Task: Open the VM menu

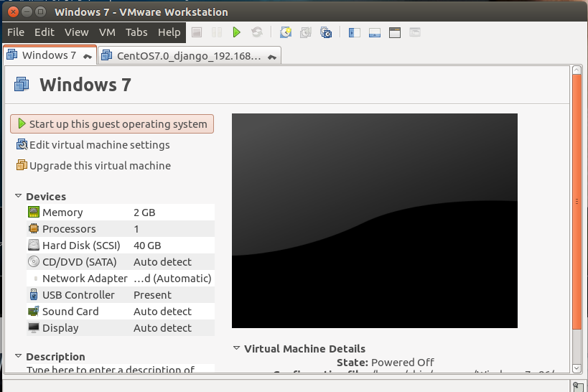Action: coord(107,32)
